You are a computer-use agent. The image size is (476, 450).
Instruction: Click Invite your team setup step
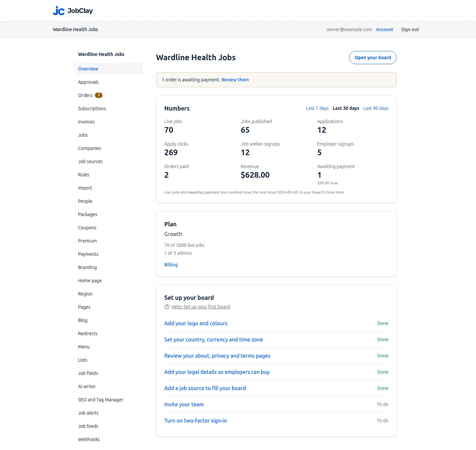pyautogui.click(x=184, y=404)
